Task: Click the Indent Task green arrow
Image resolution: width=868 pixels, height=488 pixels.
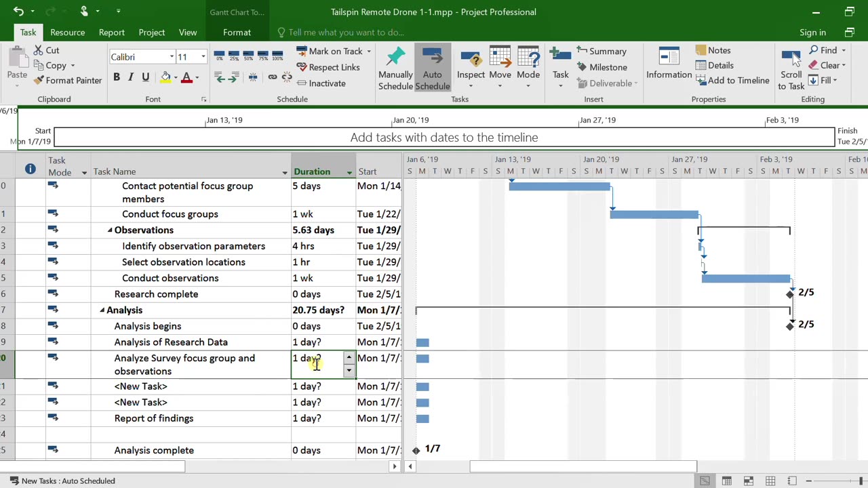Action: (233, 77)
